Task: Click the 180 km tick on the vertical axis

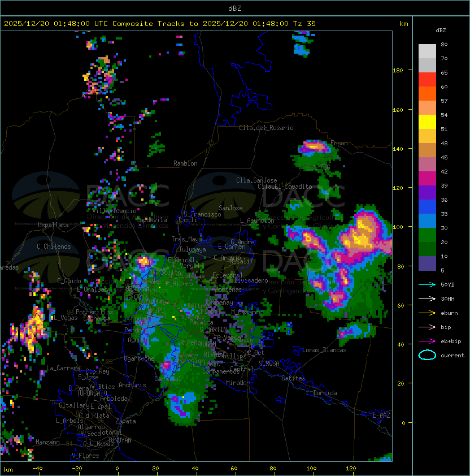Action: click(398, 71)
